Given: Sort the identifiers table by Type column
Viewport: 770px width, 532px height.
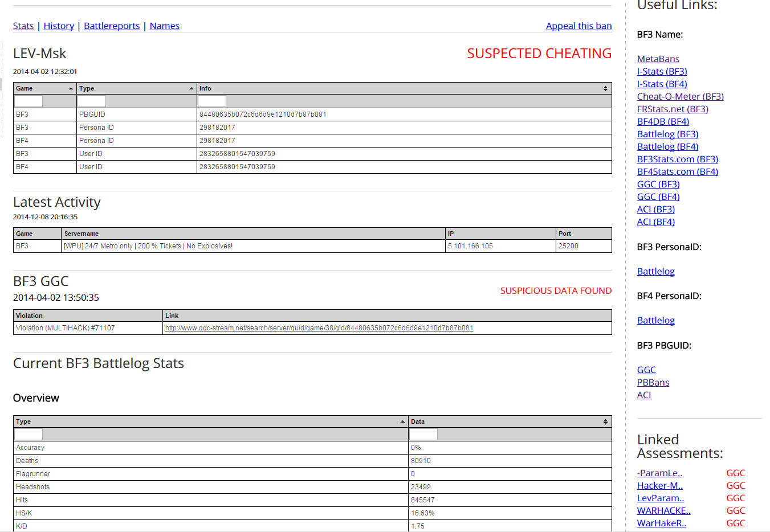Looking at the screenshot, I should pos(136,88).
